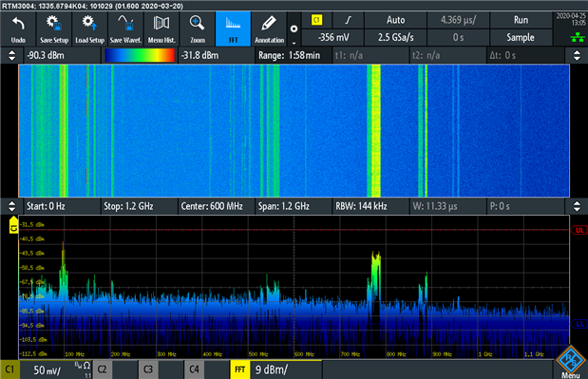Click the Range 1:58 min field
The height and width of the screenshot is (379, 588).
tap(294, 55)
